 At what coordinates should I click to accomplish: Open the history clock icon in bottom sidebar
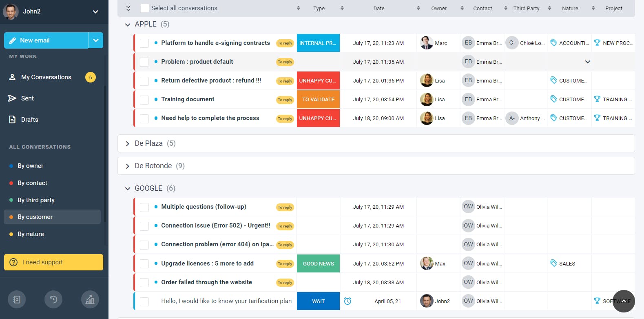click(53, 300)
